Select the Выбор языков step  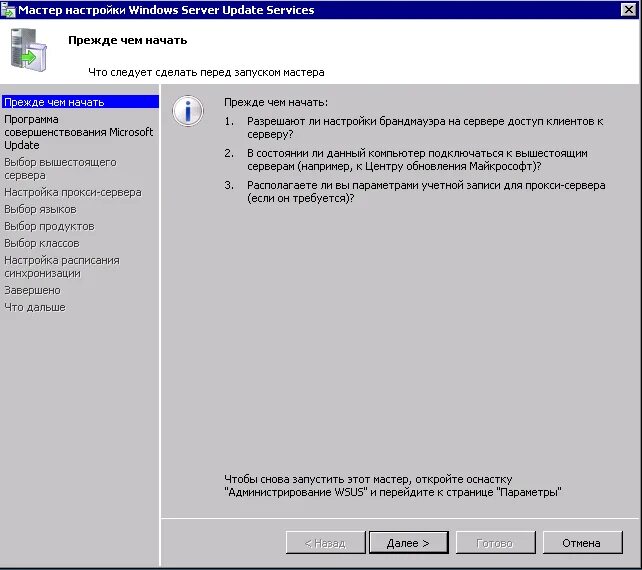pos(40,209)
